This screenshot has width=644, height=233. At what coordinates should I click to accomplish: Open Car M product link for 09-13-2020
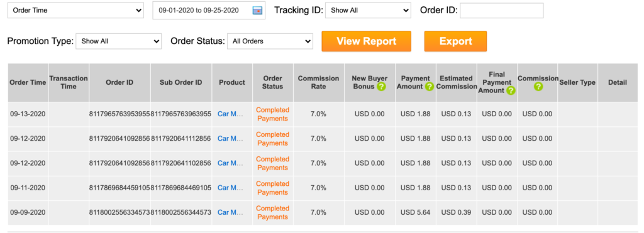(230, 114)
